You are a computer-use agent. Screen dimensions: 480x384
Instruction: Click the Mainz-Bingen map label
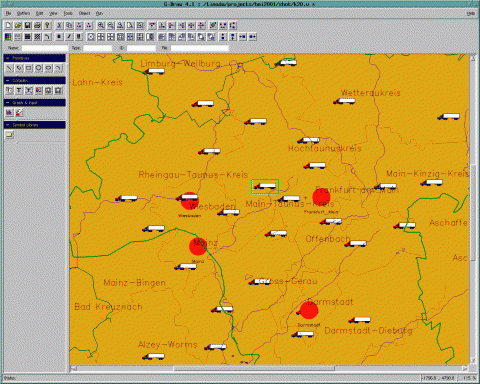[x=134, y=283]
